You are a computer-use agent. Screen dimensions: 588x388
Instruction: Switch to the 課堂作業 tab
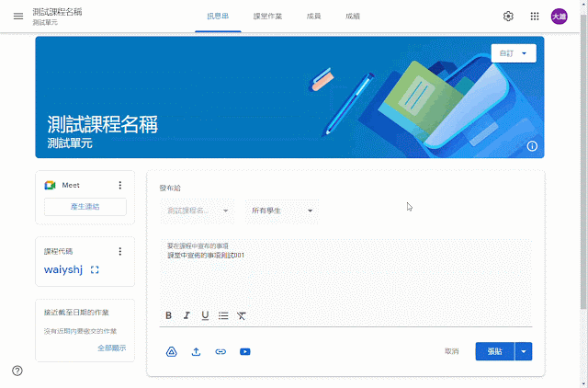pos(267,17)
